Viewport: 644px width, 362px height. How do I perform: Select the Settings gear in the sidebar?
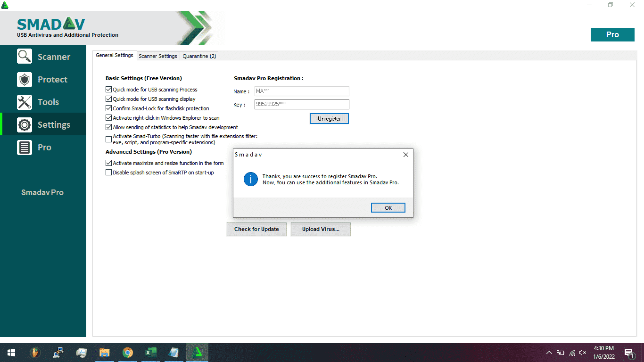click(43, 124)
